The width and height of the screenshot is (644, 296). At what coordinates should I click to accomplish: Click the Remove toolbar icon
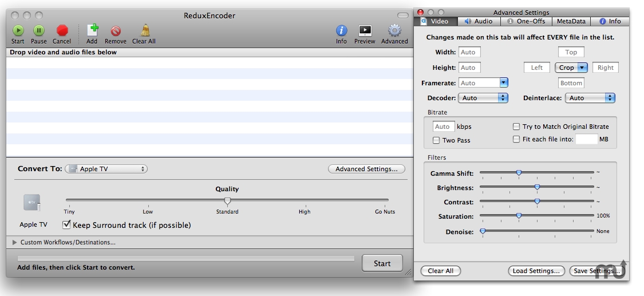(x=116, y=31)
